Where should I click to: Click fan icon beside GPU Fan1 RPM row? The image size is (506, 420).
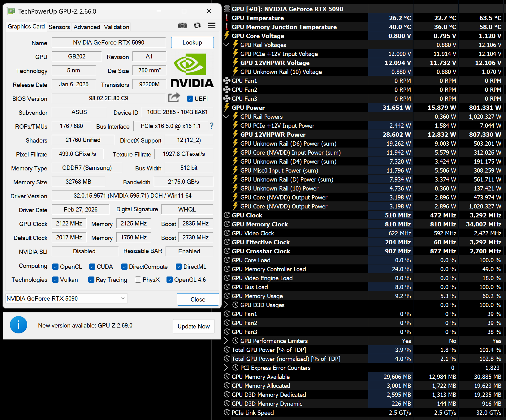coord(227,81)
